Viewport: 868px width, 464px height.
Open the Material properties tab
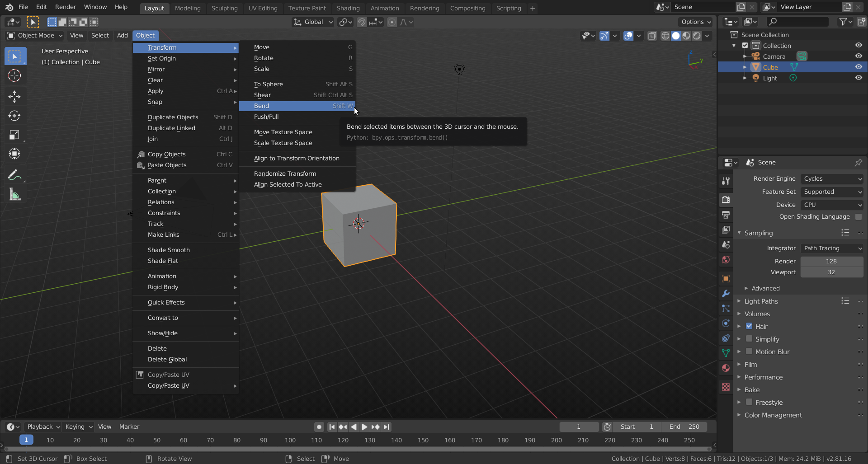(726, 368)
